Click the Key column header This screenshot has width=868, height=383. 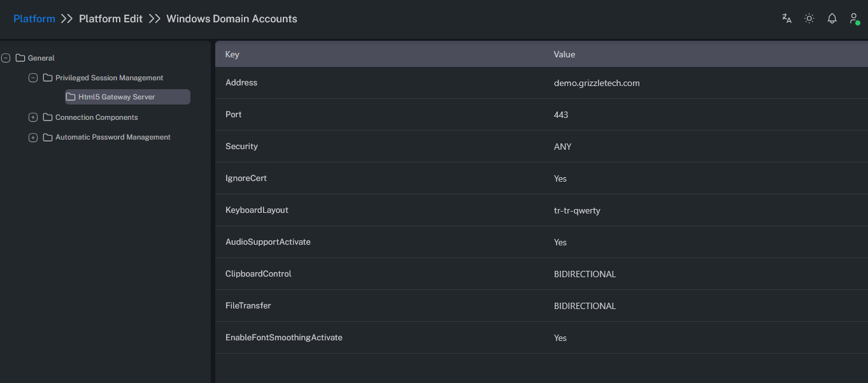click(232, 54)
